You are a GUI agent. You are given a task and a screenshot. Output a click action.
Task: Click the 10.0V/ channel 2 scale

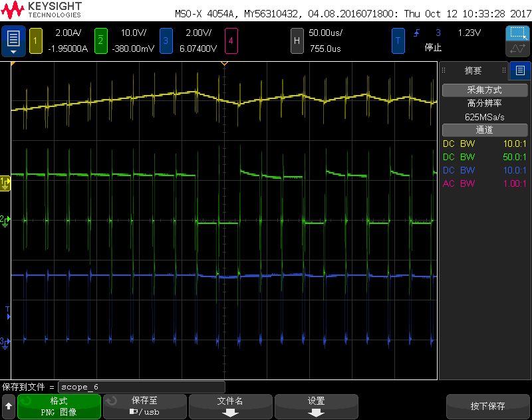coord(134,33)
